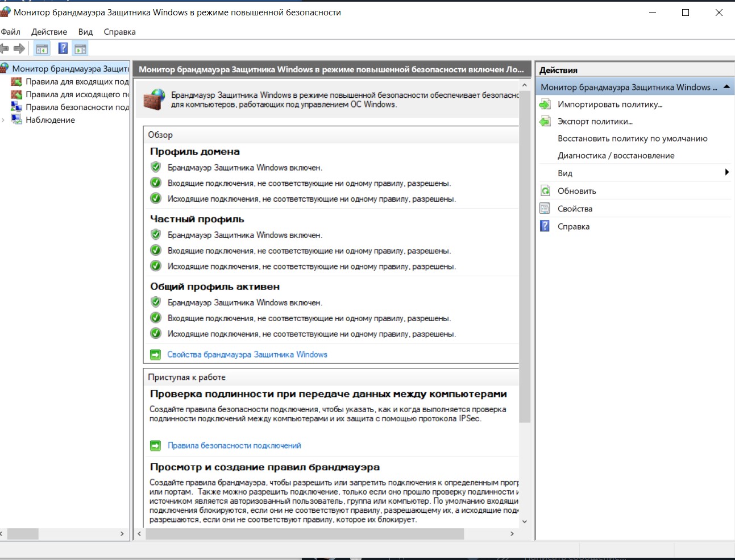Open the Файл menu
Image resolution: width=735 pixels, height=560 pixels.
pyautogui.click(x=11, y=32)
